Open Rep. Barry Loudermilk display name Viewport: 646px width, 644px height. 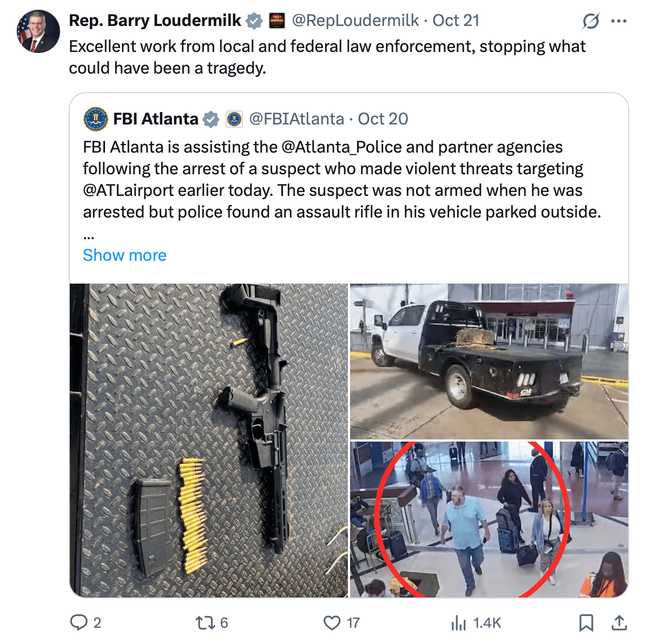pos(155,21)
